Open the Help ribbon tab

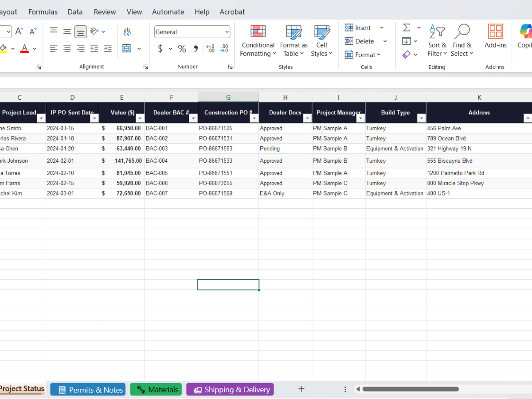click(x=202, y=12)
